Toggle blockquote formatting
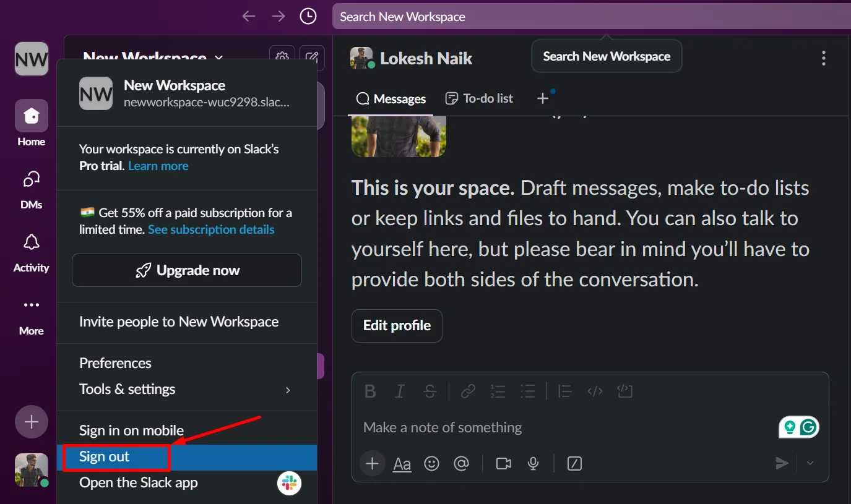 pos(564,391)
